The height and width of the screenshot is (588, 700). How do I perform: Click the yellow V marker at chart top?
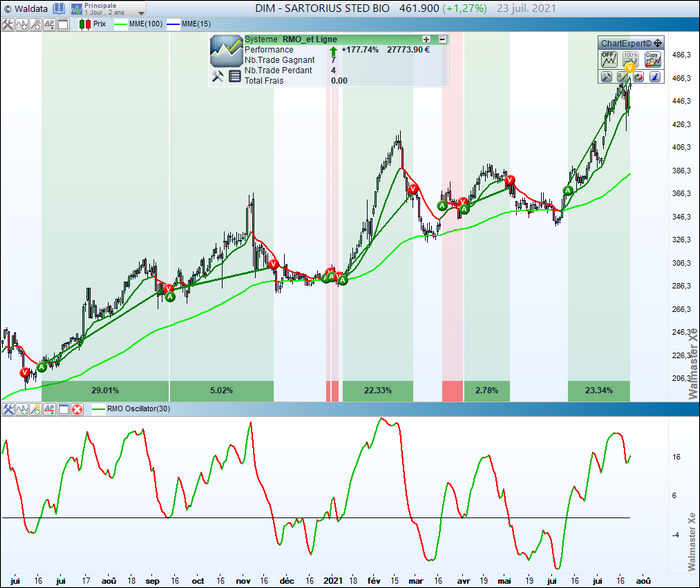(630, 68)
